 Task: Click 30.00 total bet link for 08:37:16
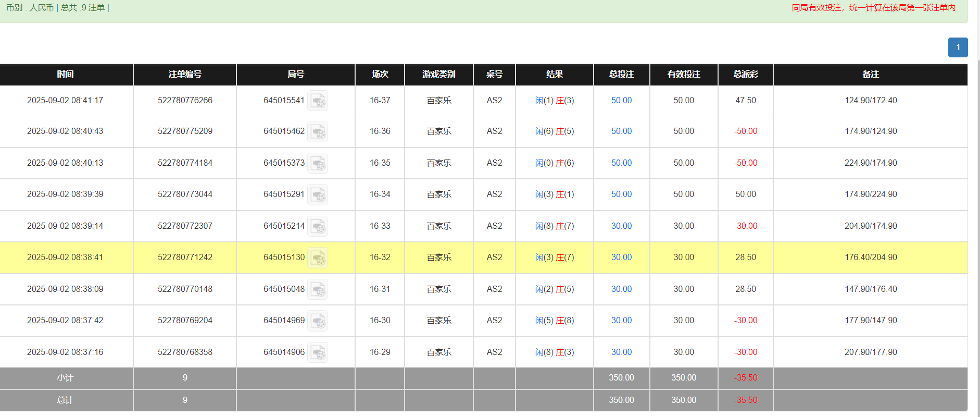click(x=621, y=352)
